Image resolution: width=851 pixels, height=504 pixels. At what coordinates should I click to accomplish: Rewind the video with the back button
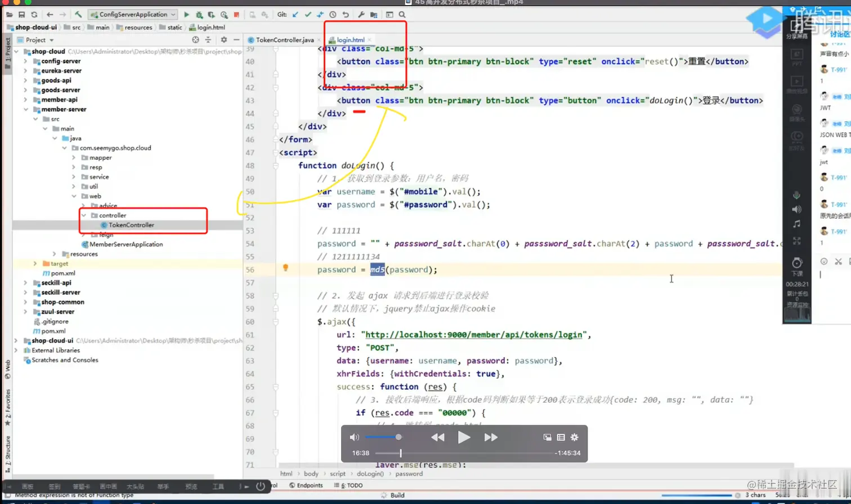438,438
